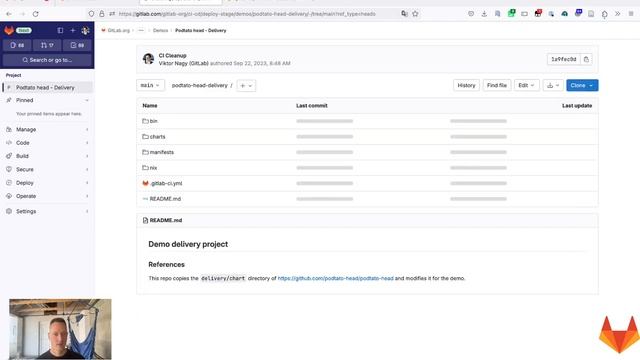The width and height of the screenshot is (640, 360).
Task: Open the user avatar menu in sidebar header
Action: point(85,30)
